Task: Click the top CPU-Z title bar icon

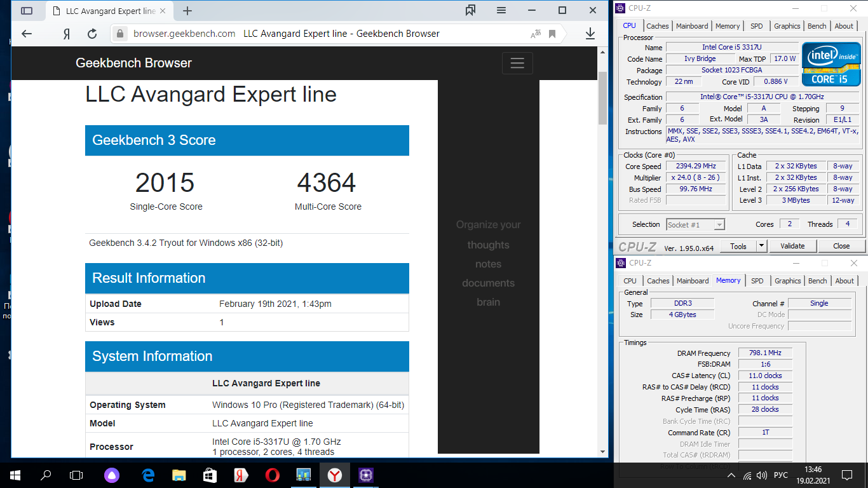Action: pyautogui.click(x=621, y=8)
